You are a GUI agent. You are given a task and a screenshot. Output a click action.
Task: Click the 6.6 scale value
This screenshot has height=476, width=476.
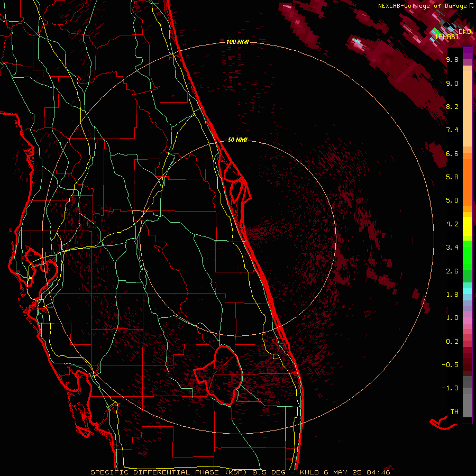coord(452,154)
